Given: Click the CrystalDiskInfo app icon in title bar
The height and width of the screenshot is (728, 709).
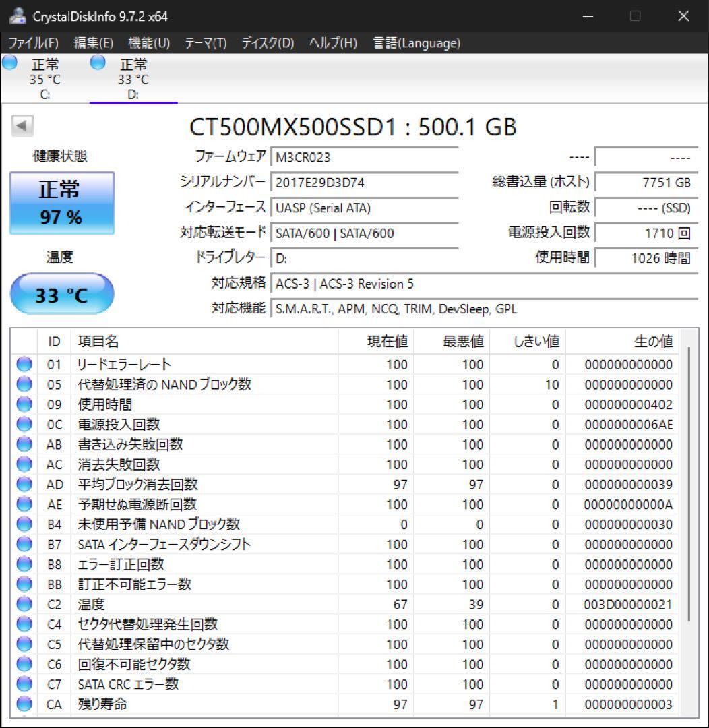Looking at the screenshot, I should (18, 16).
